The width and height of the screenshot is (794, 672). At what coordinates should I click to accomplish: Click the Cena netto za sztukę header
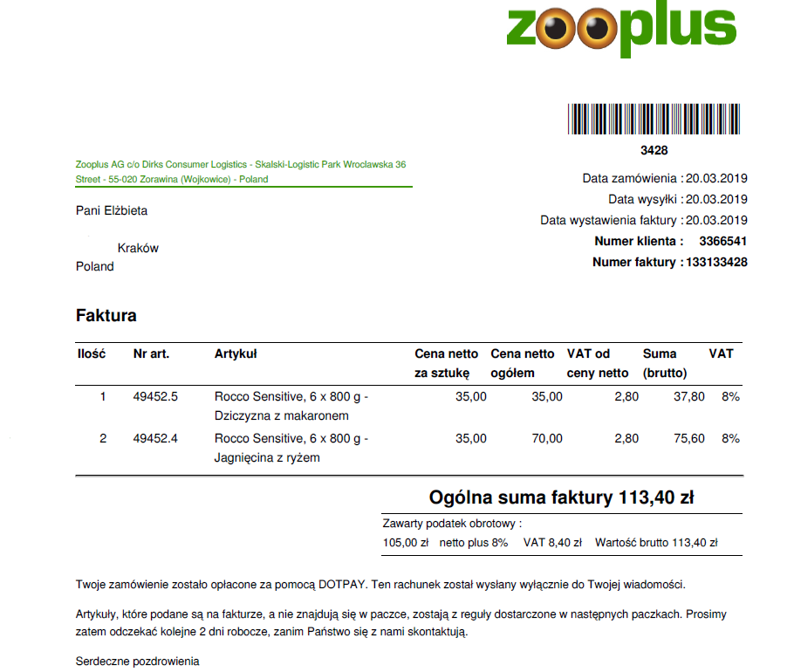[x=446, y=363]
